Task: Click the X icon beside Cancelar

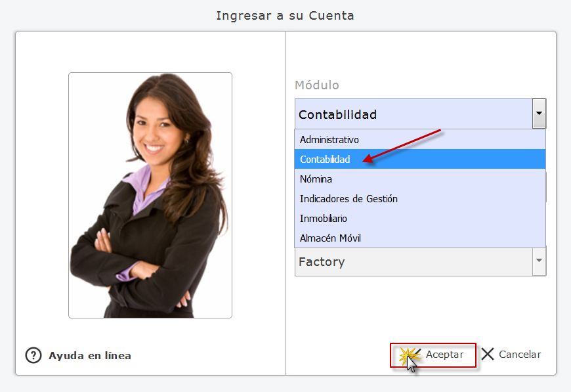Action: (488, 354)
